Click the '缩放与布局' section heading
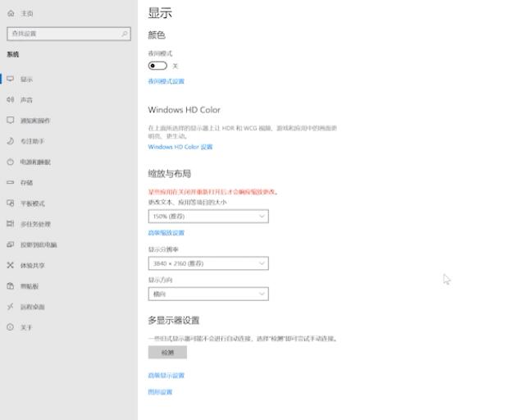This screenshot has height=420, width=515. [x=170, y=174]
